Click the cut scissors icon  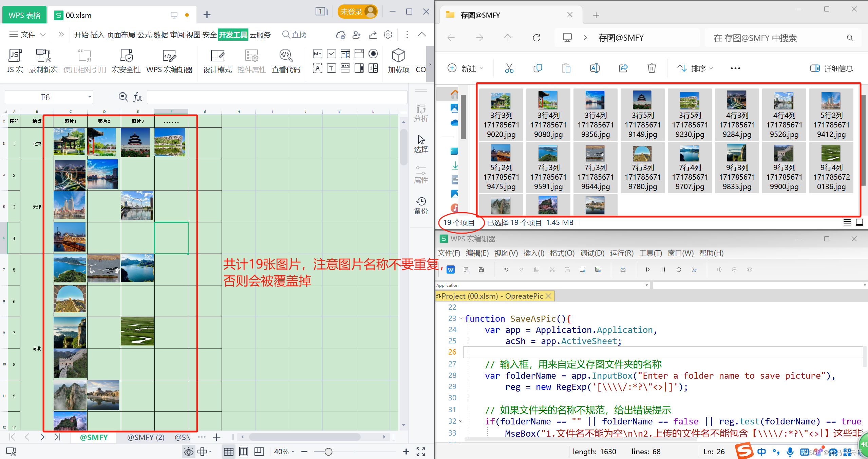click(x=509, y=68)
